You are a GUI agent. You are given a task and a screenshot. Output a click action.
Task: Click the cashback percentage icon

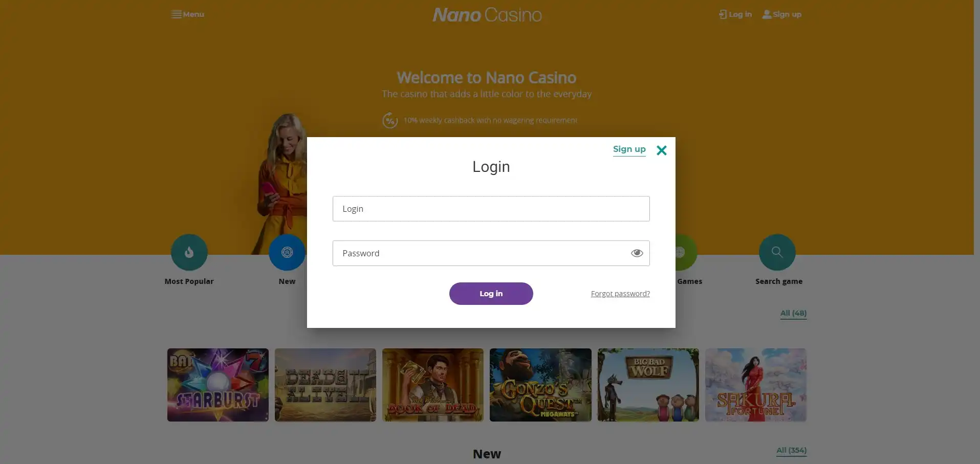coord(390,120)
